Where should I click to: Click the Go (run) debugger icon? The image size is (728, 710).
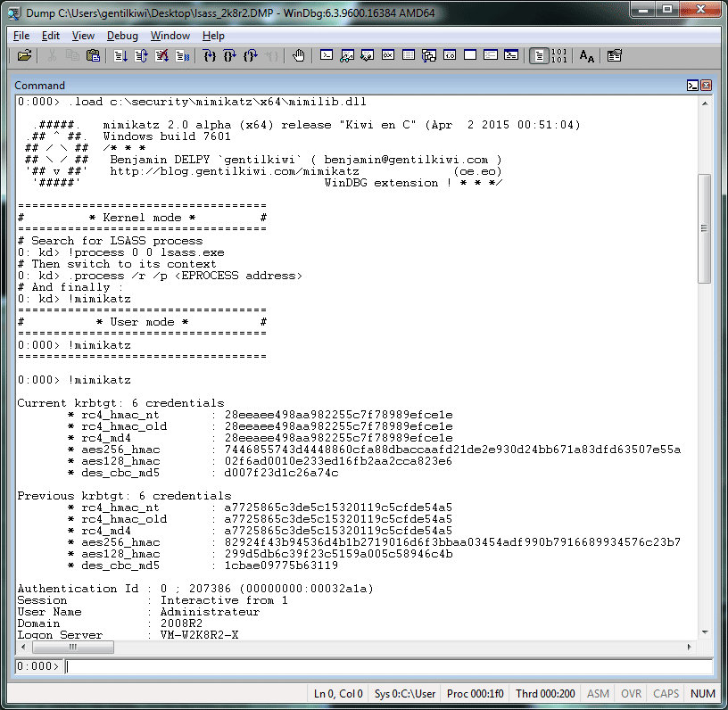(x=120, y=55)
